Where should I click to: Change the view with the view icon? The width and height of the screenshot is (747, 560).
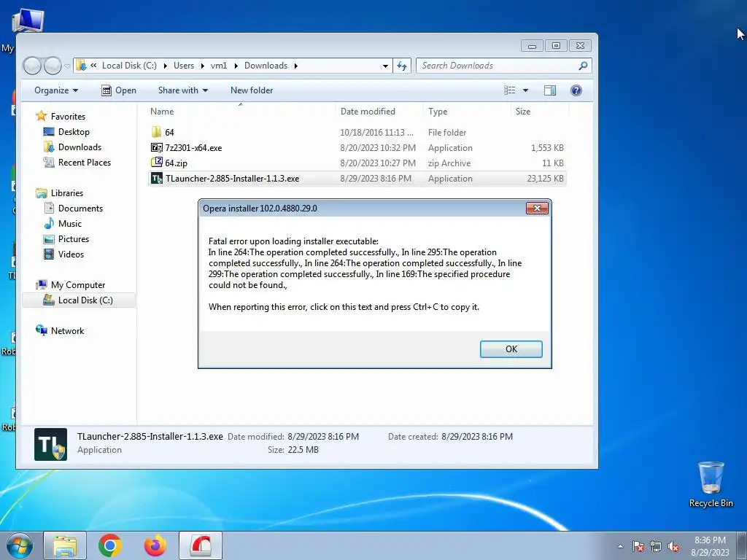(510, 90)
